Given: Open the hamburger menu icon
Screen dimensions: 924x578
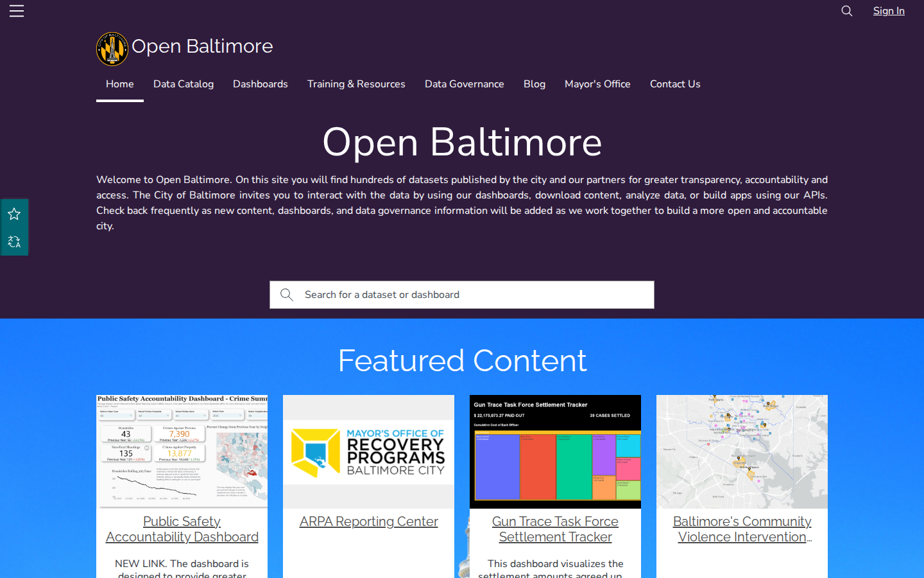Looking at the screenshot, I should coord(17,11).
